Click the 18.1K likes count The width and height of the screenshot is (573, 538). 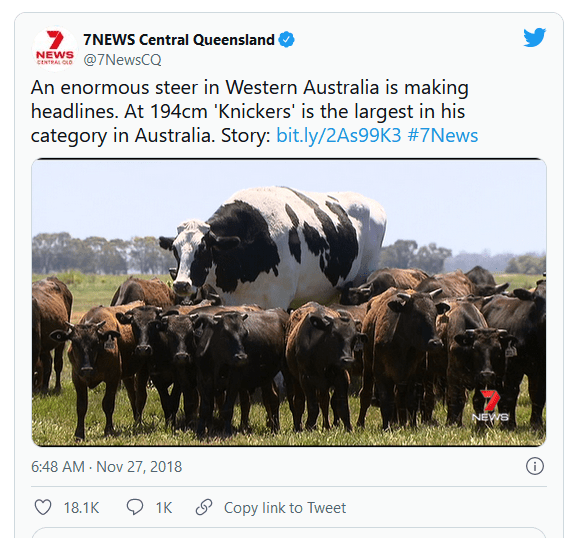pos(81,508)
